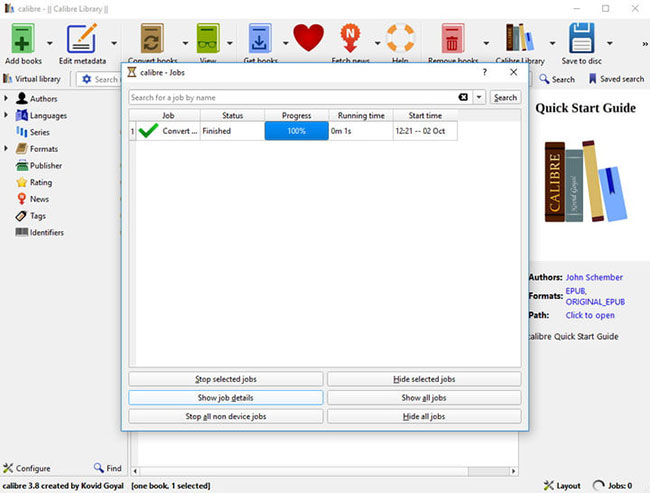Open the Edit metadata dropdown arrow
Viewport: 650px width, 493px height.
114,43
